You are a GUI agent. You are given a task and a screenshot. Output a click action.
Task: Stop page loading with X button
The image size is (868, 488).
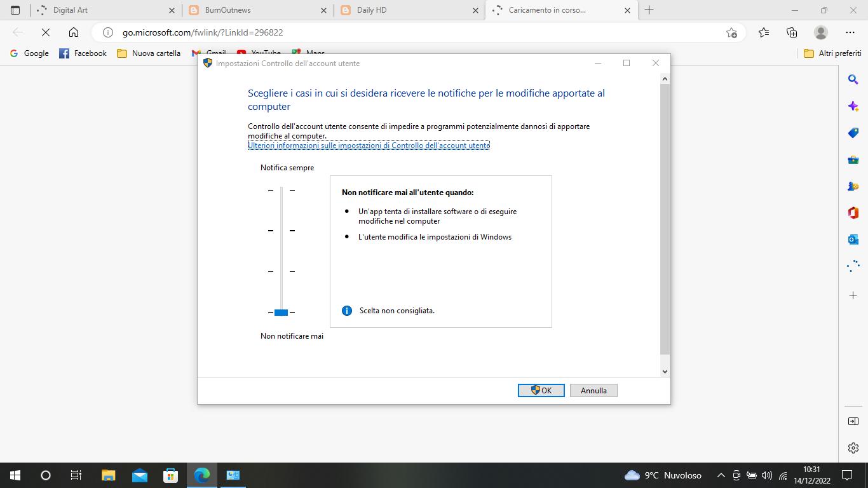pyautogui.click(x=46, y=32)
